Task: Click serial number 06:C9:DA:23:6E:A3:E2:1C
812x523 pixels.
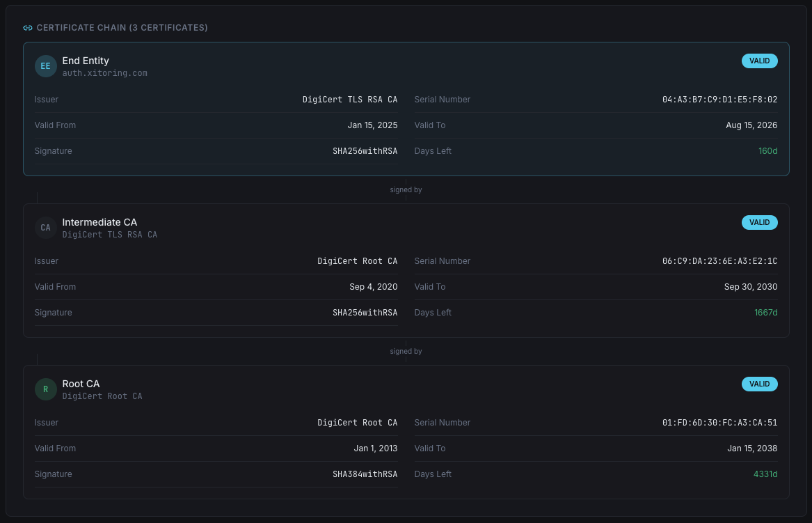Action: (x=719, y=261)
